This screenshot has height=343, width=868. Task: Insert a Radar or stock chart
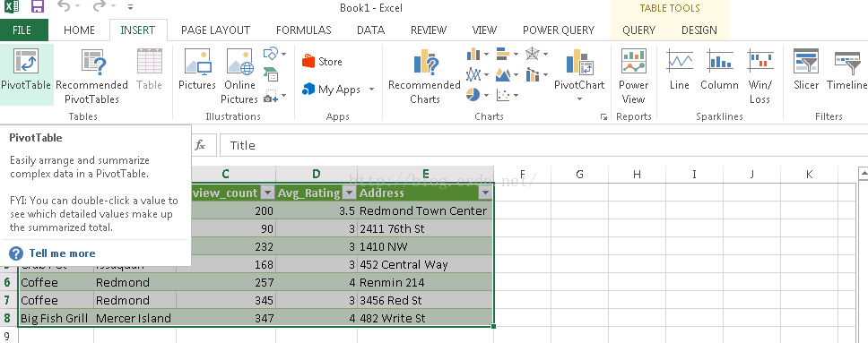[532, 54]
